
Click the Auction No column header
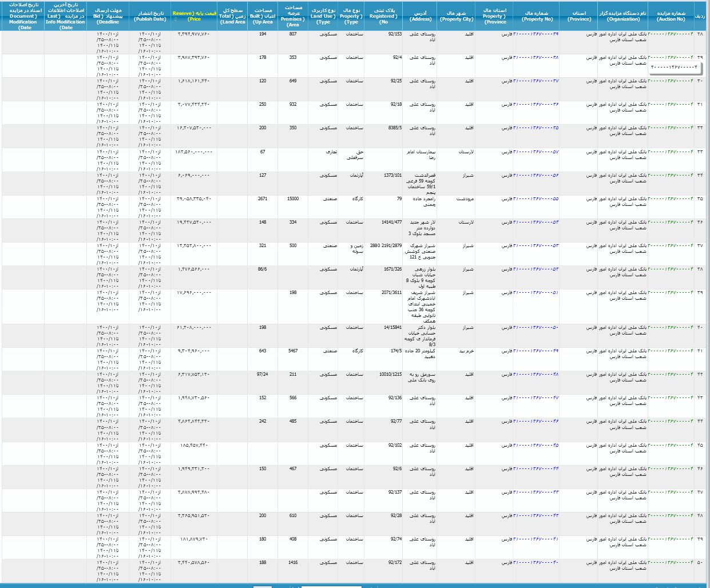671,16
